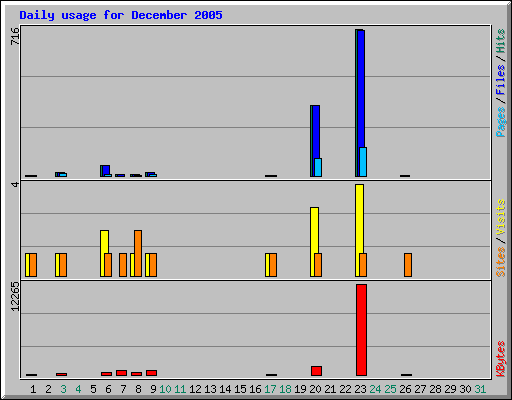
Task: Select the "Visits" legend label
Action: 501,217
